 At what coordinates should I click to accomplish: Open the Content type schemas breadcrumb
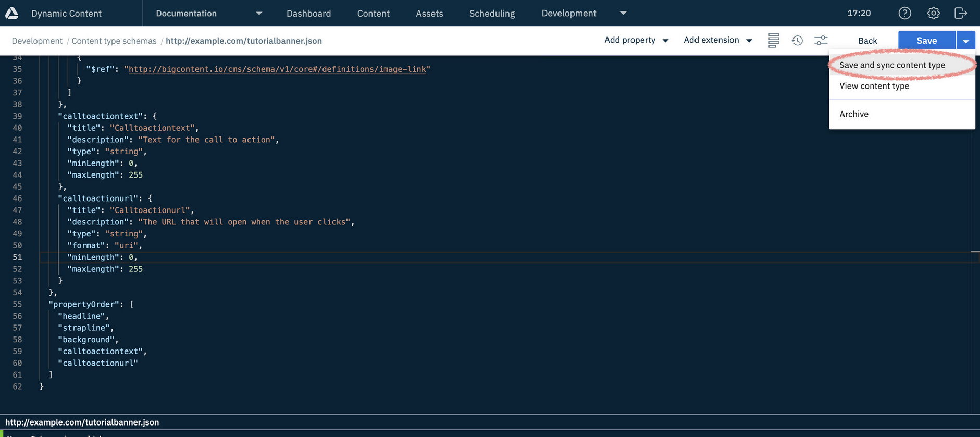click(x=114, y=41)
